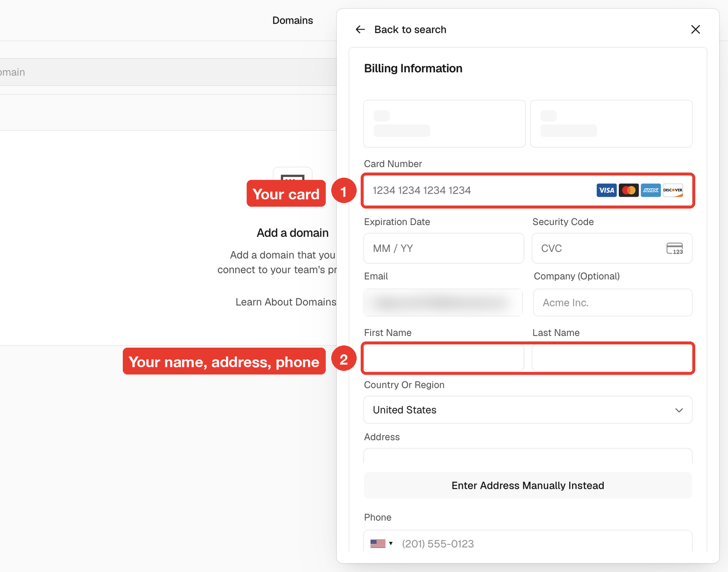728x572 pixels.
Task: Click the Domains page title
Action: click(293, 20)
